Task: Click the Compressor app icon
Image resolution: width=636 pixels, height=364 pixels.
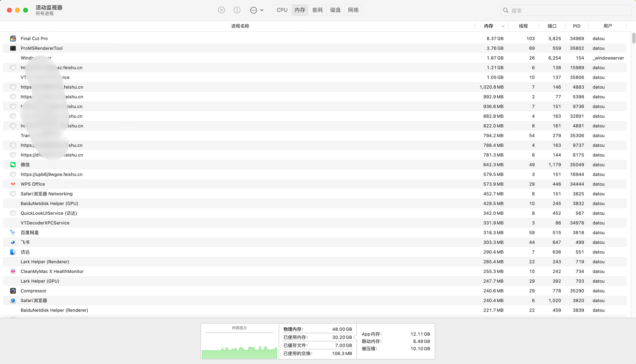Action: (x=13, y=291)
